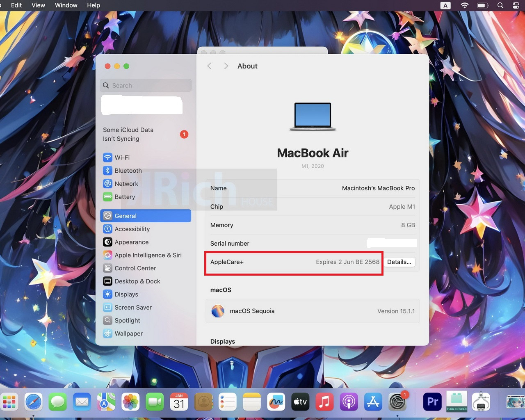This screenshot has width=525, height=420.
Task: Click the macOS Sequoia row
Action: [313, 311]
